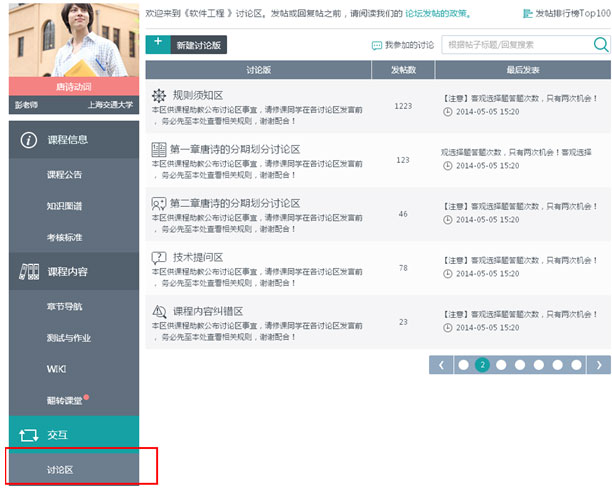This screenshot has height=493, width=612.
Task: Select the seventh pagination dot
Action: point(576,365)
